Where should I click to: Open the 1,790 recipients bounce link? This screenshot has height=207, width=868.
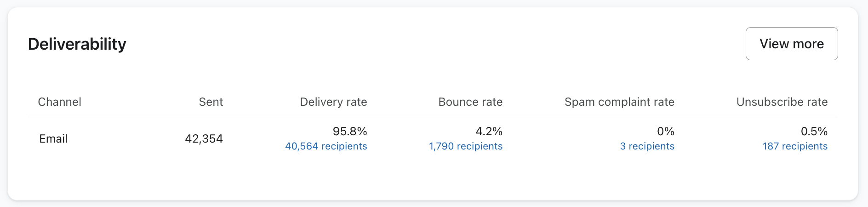[x=466, y=146]
